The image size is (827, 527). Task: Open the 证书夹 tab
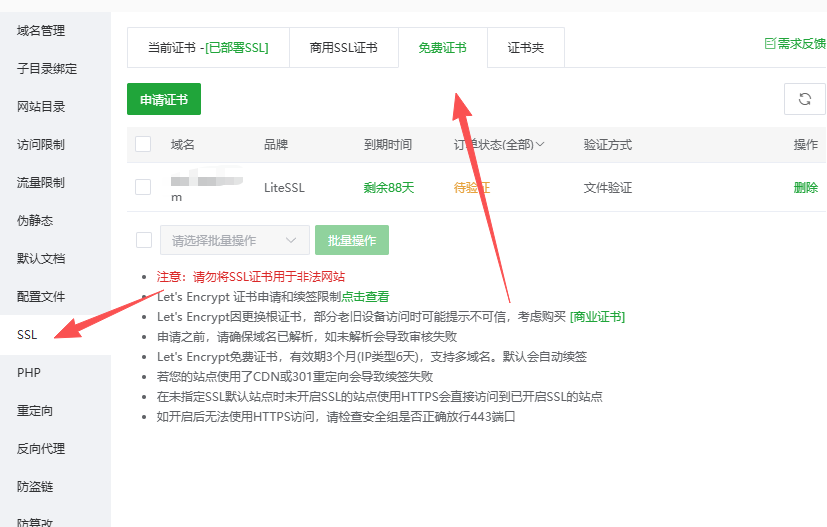[x=525, y=48]
